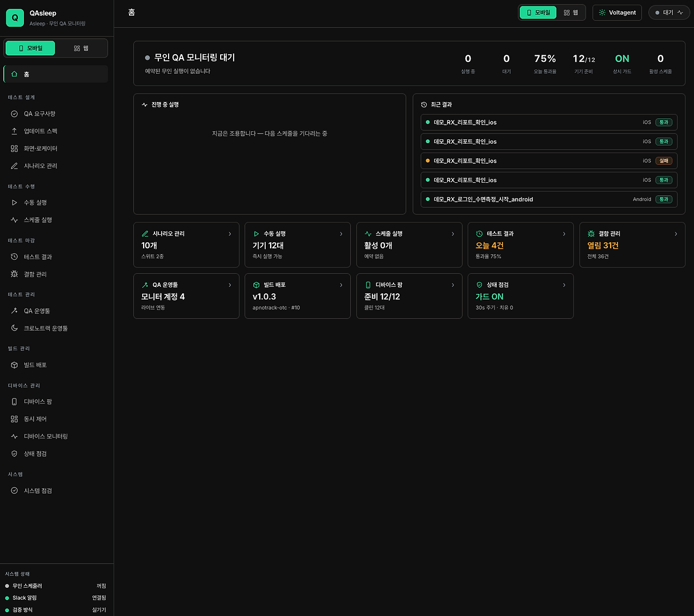Open the failed 데모_RX_리포트_확인_ios result with 실패 badge

[x=549, y=161]
